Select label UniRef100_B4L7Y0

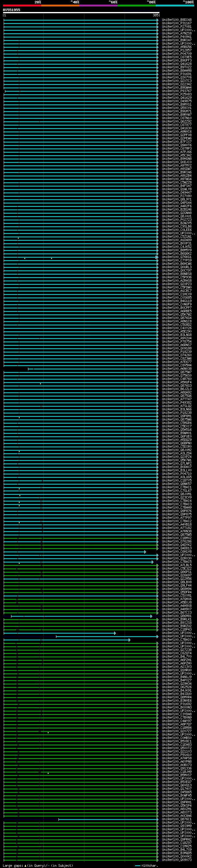click(177, 657)
